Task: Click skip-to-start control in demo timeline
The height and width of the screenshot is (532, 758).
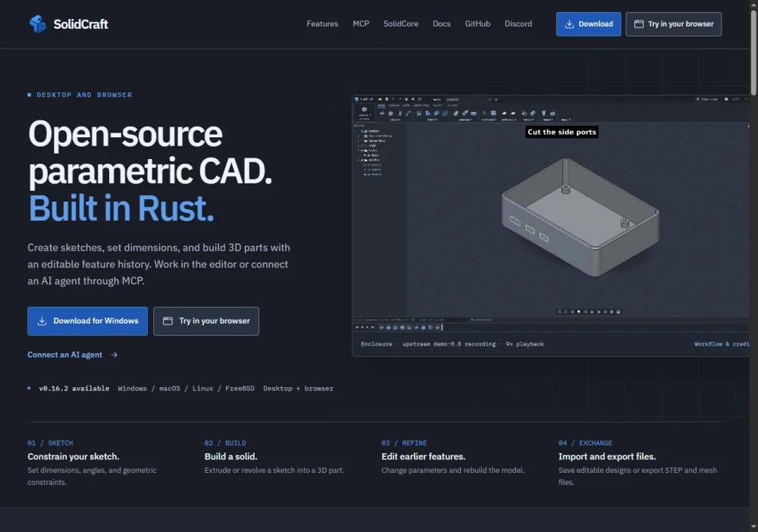Action: tap(357, 327)
